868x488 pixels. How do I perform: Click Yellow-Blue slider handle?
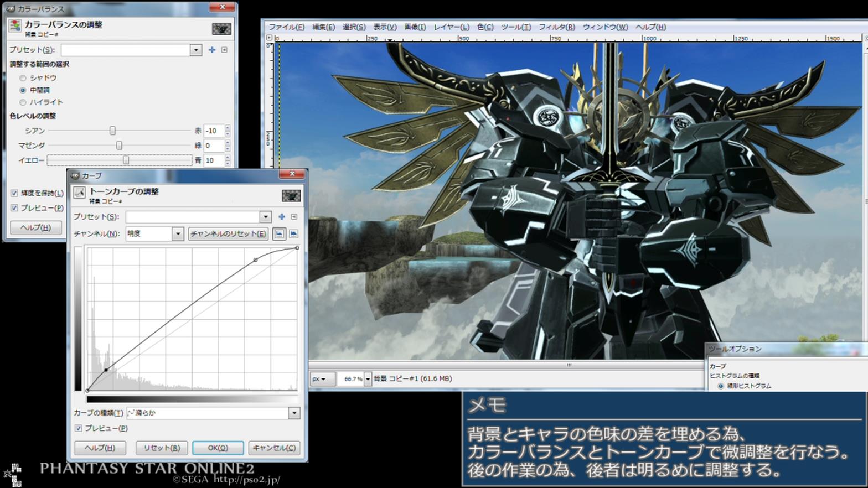coord(126,160)
